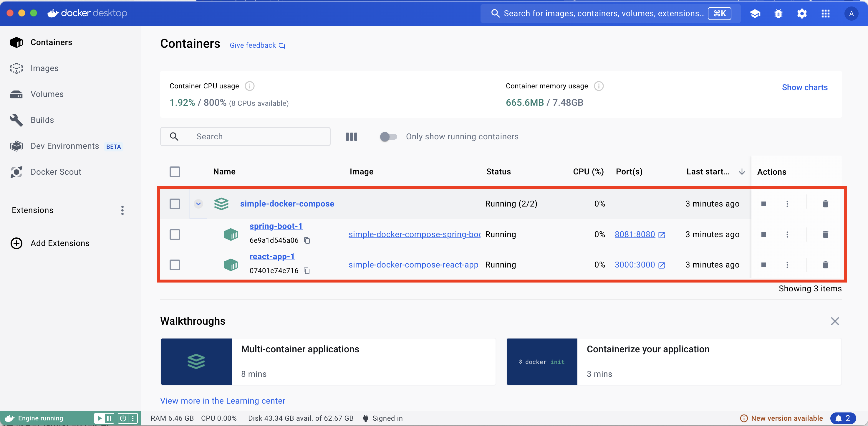
Task: Tick the select-all checkbox in the table header
Action: [x=175, y=172]
